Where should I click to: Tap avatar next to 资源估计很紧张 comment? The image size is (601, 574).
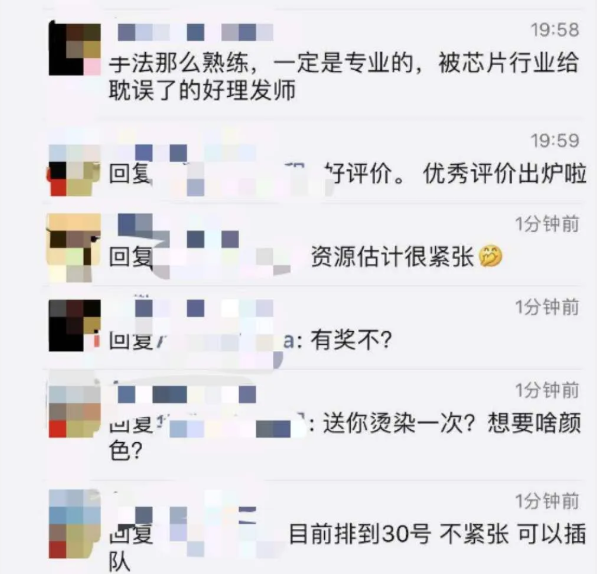[x=74, y=248]
